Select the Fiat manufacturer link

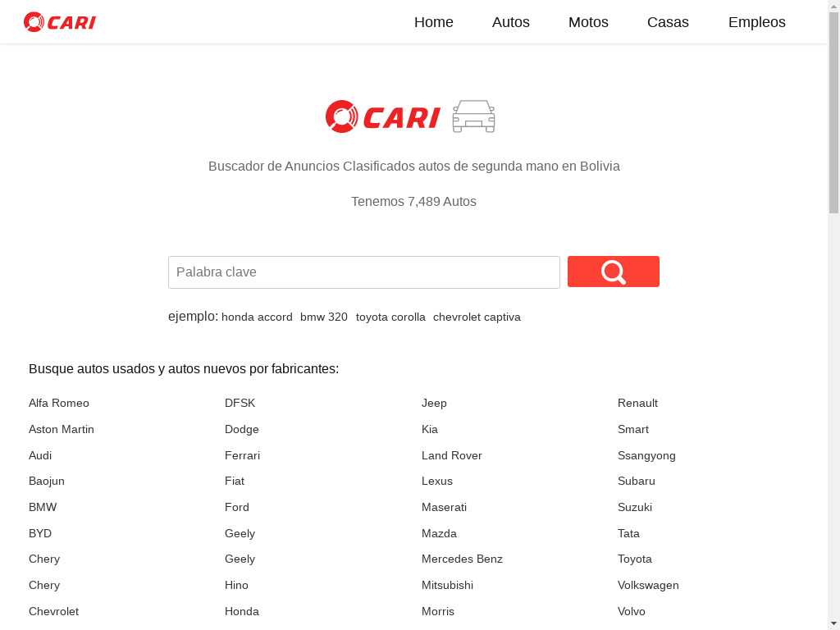click(235, 481)
